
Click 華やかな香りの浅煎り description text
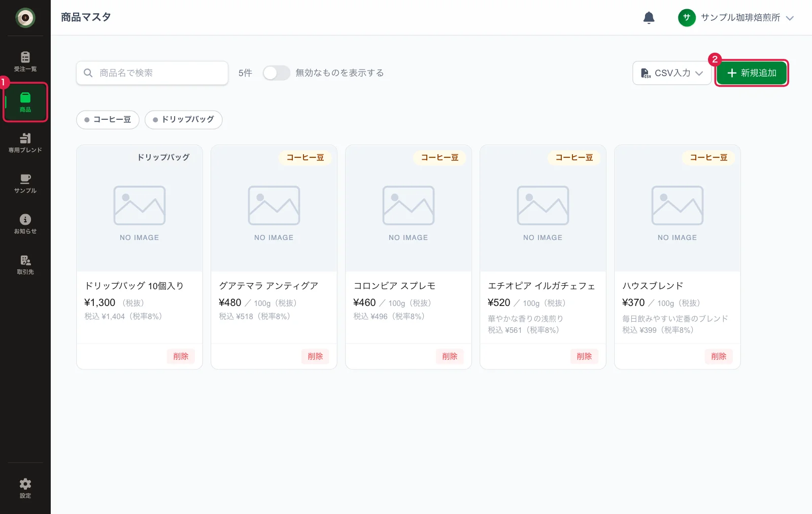[x=525, y=319]
